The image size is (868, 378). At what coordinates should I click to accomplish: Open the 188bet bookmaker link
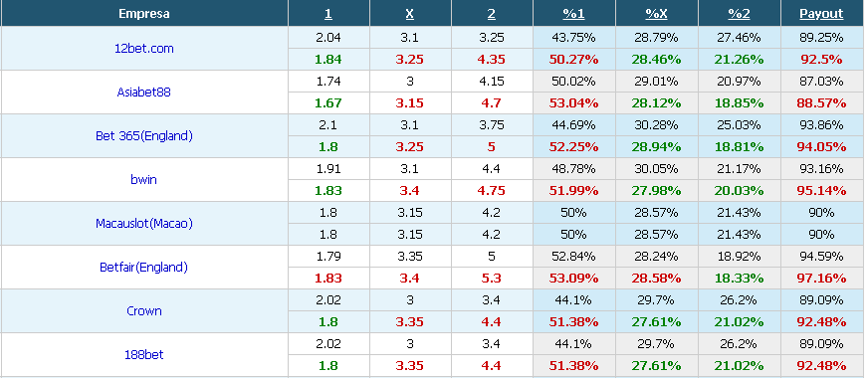point(144,355)
